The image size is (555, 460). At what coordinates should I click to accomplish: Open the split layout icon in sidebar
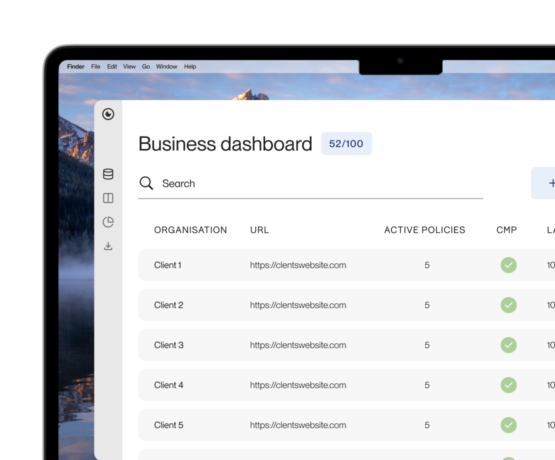108,198
